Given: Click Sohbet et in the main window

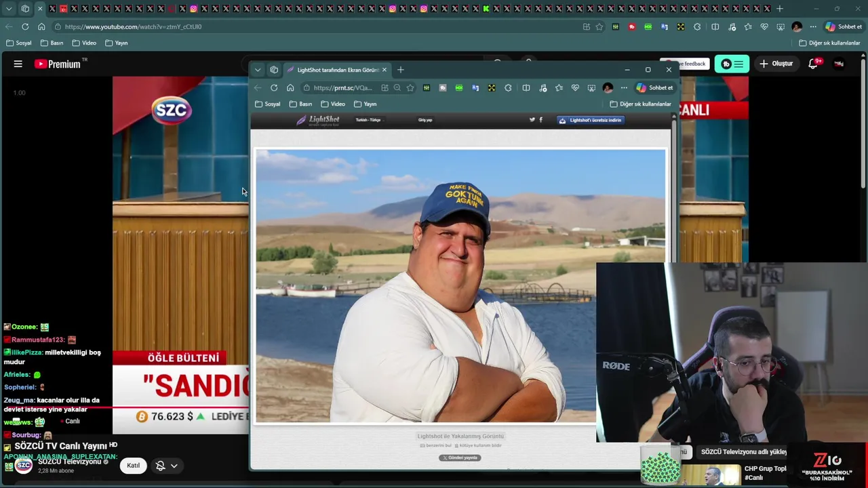Looking at the screenshot, I should 844,26.
